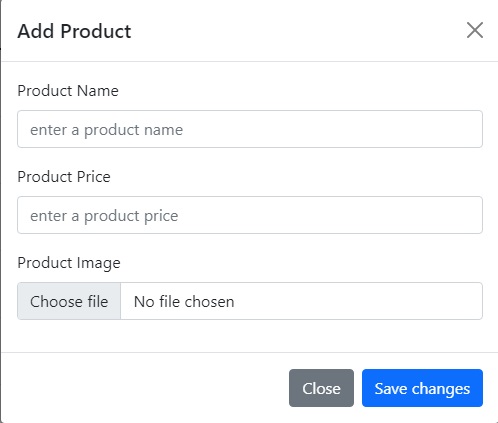Screen dimensions: 498x423
Task: Click the Product Image label
Action: (69, 263)
